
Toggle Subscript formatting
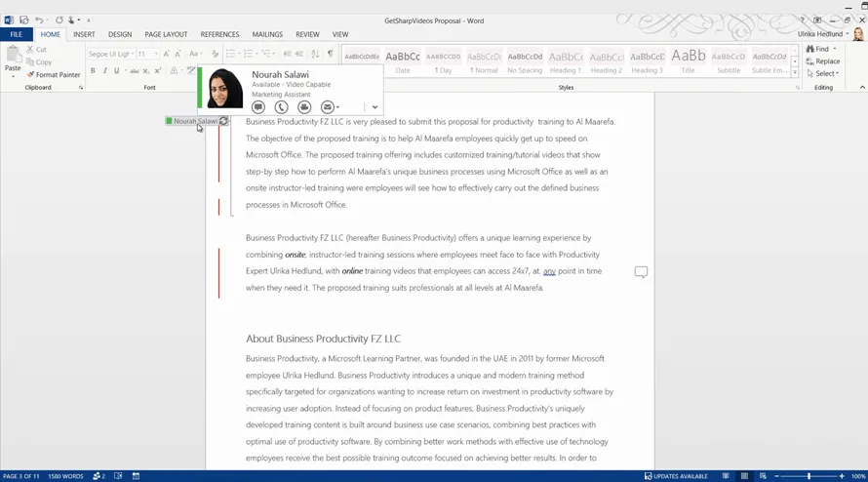(x=146, y=70)
